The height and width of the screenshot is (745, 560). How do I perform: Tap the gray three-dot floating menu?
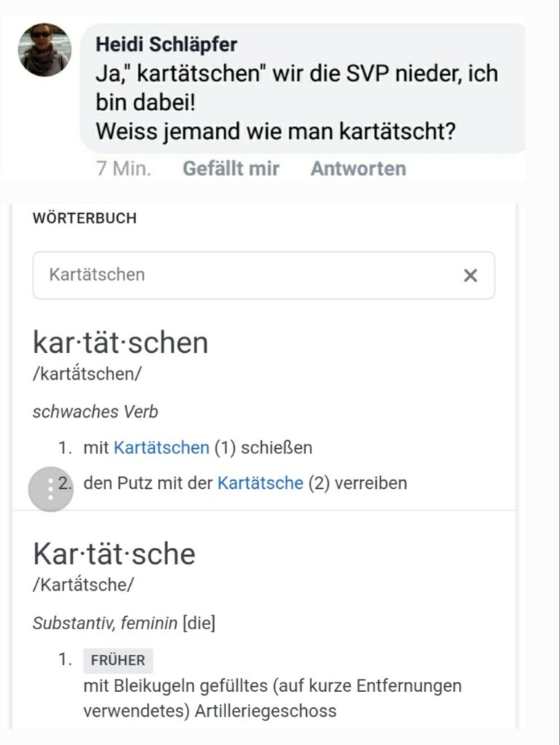coord(51,488)
